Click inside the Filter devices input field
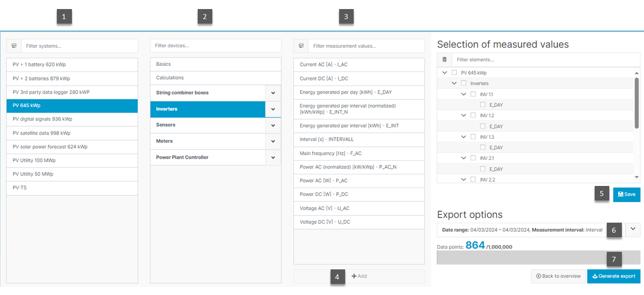644x295 pixels. pos(215,45)
